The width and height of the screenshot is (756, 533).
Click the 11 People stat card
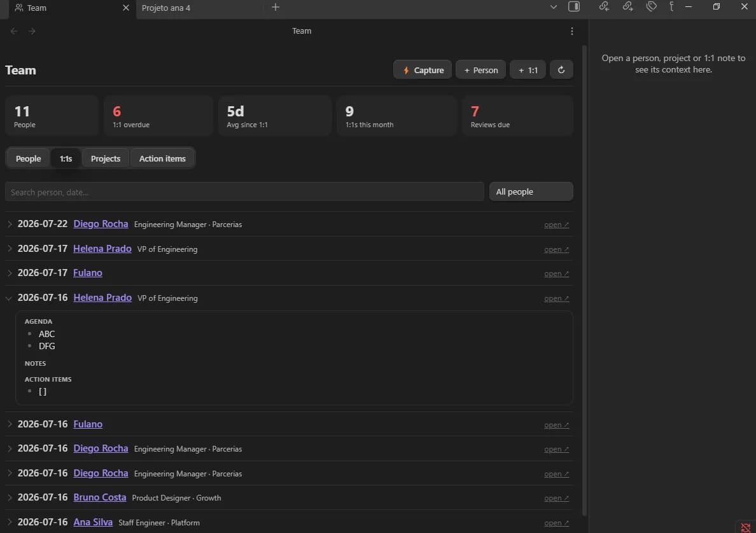click(x=52, y=116)
